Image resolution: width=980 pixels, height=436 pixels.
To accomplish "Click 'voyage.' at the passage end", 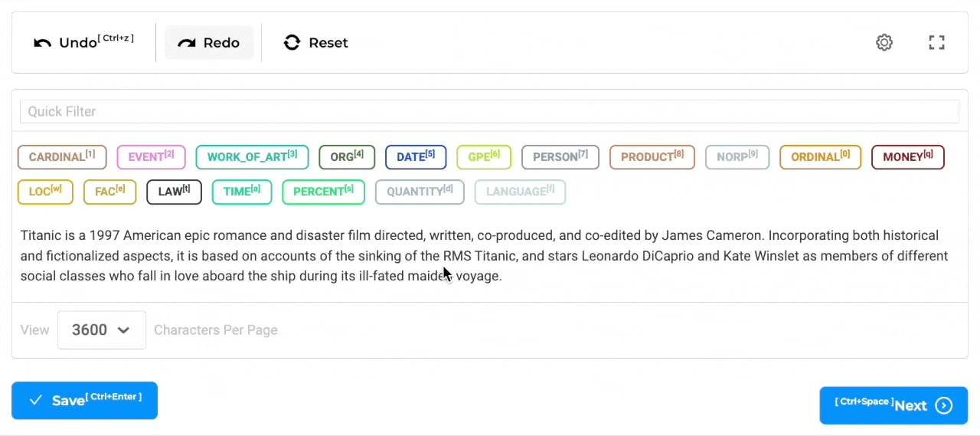I will click(x=479, y=277).
